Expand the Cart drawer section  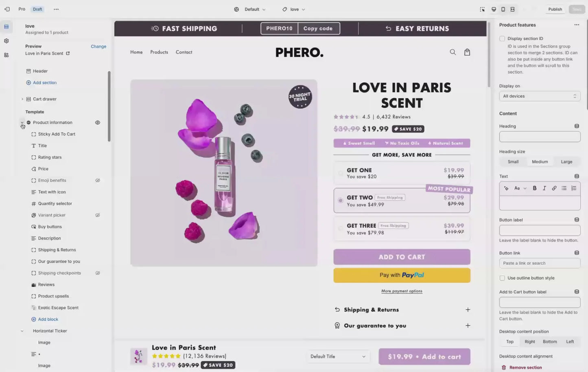pyautogui.click(x=22, y=99)
